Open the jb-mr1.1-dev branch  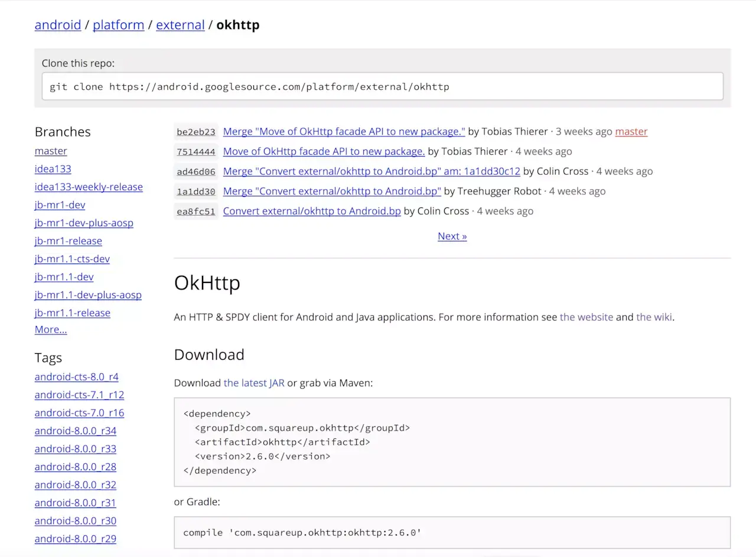[x=64, y=277]
